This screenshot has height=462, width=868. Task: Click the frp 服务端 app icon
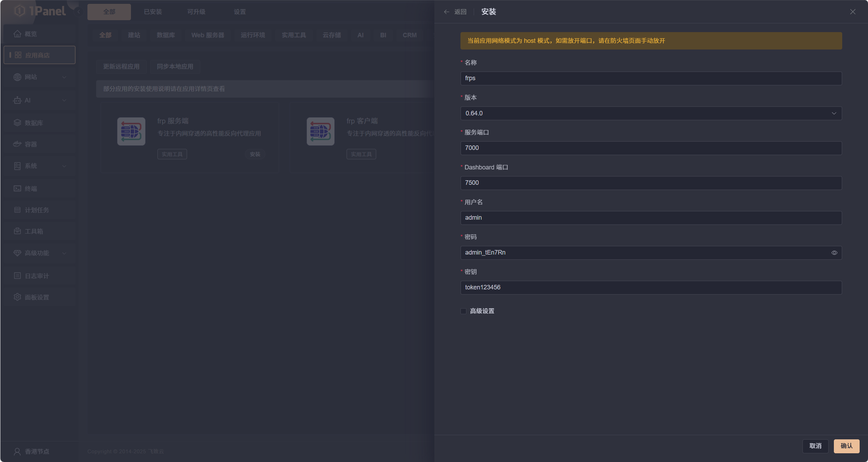coord(131,131)
